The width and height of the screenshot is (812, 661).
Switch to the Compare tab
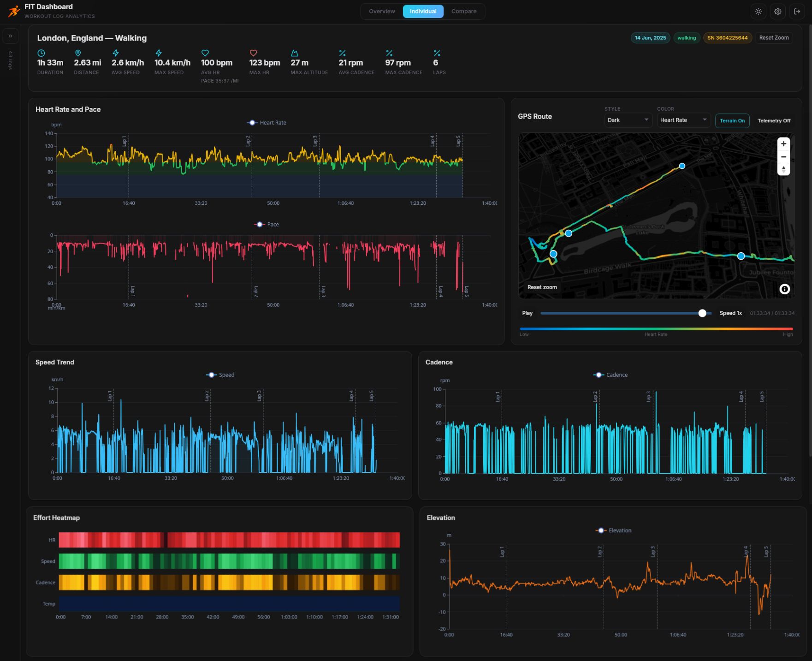(x=464, y=11)
